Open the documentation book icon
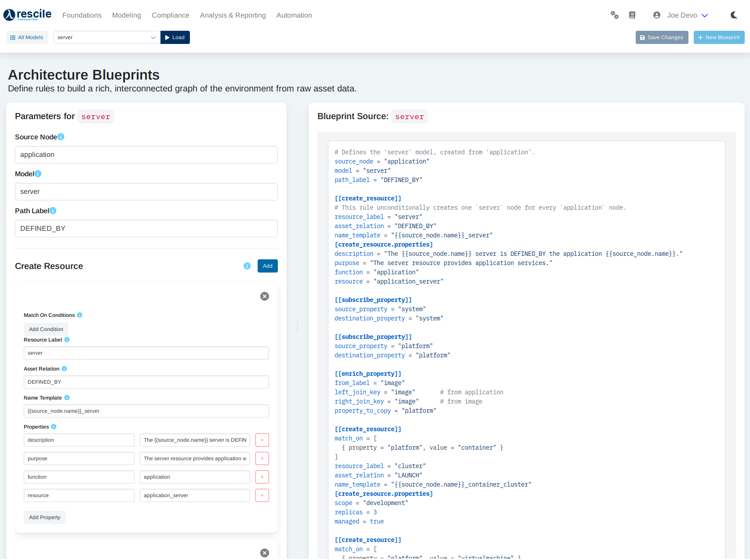Viewport: 750px width, 560px height. tap(632, 15)
